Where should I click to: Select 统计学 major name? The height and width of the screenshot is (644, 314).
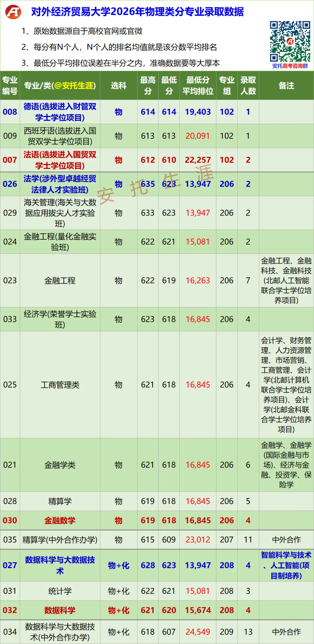(60, 591)
